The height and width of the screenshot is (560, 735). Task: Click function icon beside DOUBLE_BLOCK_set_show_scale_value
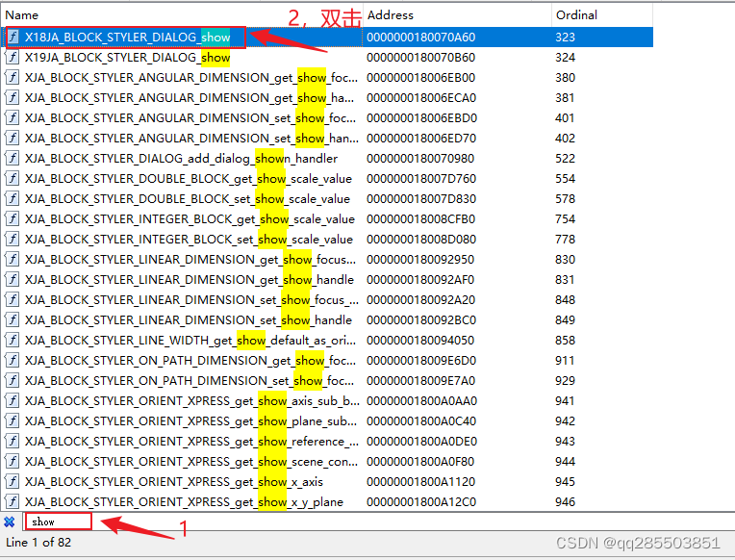pyautogui.click(x=13, y=198)
